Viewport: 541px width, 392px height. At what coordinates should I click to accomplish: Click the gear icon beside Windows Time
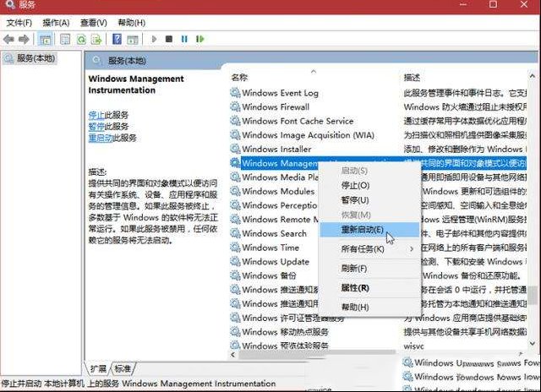(x=235, y=248)
